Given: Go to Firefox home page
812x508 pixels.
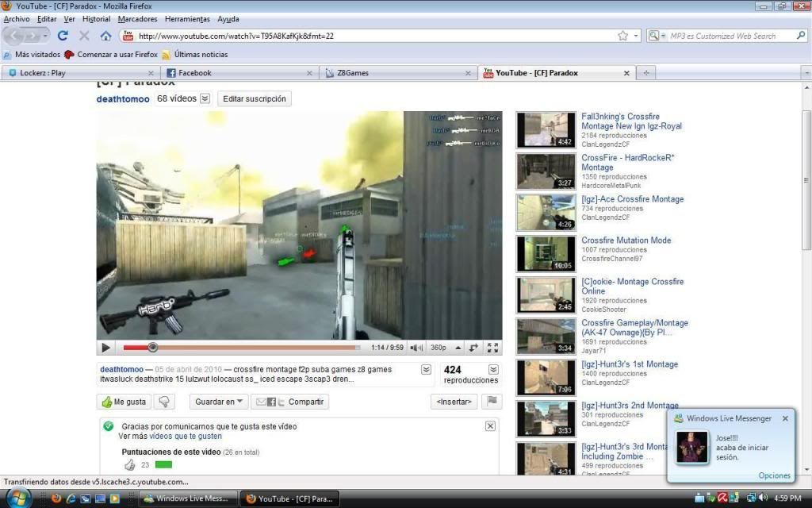Looking at the screenshot, I should (105, 36).
